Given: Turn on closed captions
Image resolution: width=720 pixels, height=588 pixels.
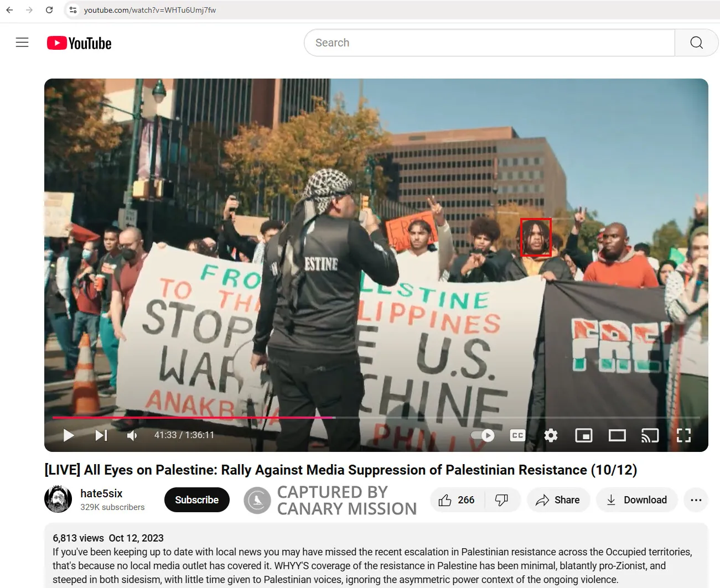Looking at the screenshot, I should 517,435.
